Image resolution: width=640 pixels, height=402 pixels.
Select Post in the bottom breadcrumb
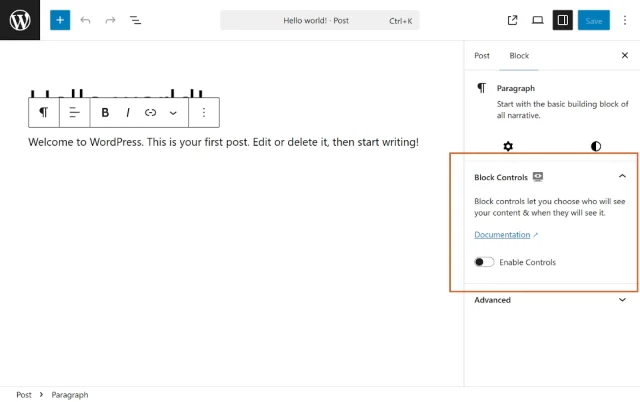point(24,395)
